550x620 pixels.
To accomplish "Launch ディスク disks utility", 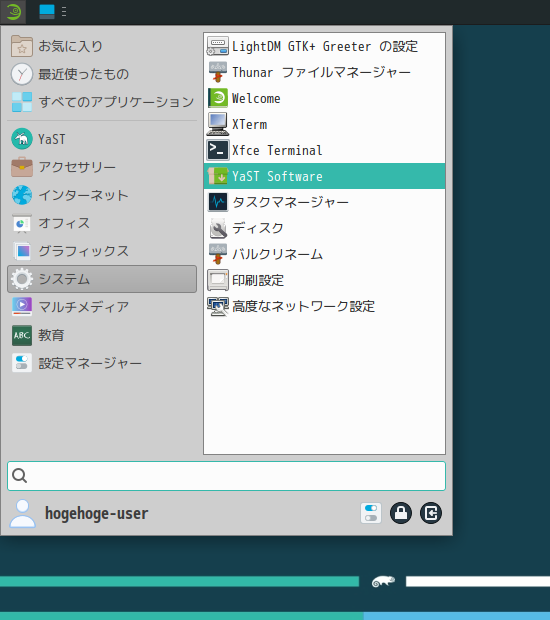I will (325, 228).
